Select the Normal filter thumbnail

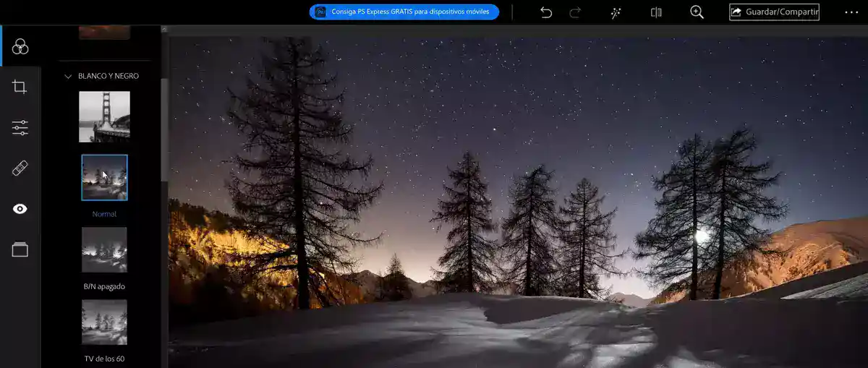coord(104,177)
